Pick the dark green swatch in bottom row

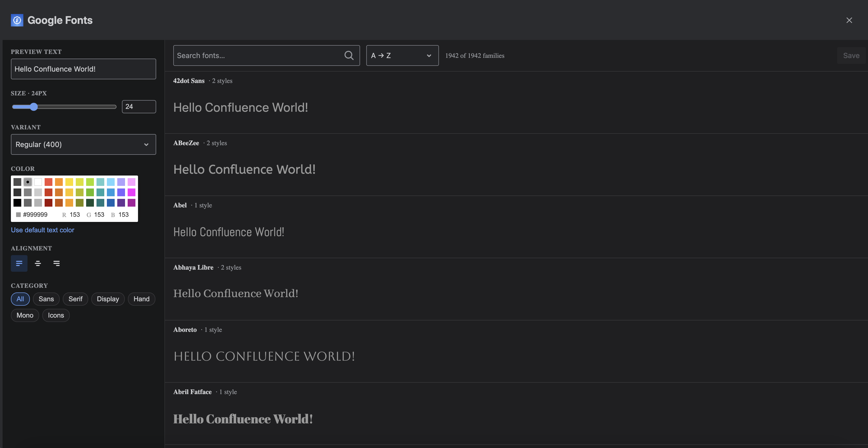click(x=90, y=203)
